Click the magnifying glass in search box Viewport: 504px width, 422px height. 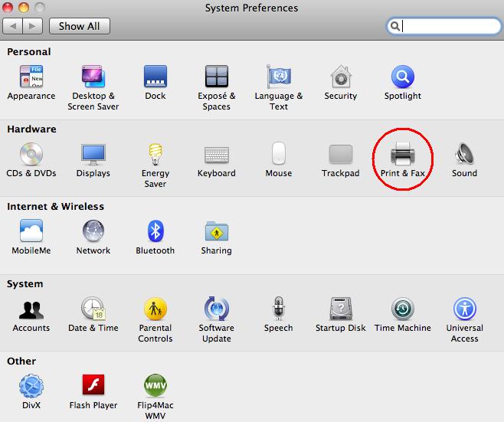(x=395, y=26)
